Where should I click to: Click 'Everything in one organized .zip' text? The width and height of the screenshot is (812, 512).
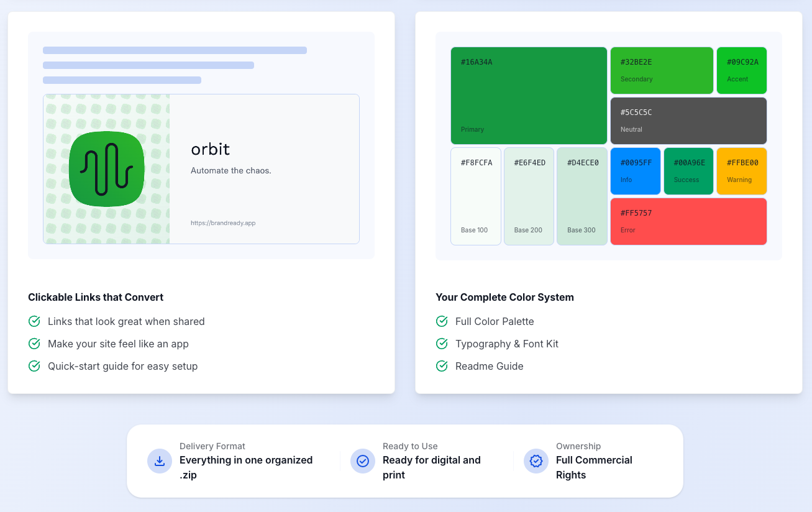point(246,467)
